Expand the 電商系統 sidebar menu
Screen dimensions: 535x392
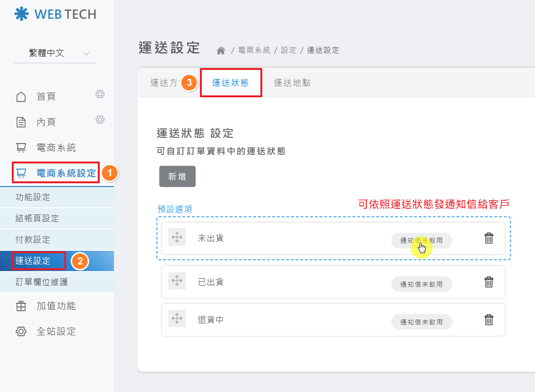pos(56,147)
